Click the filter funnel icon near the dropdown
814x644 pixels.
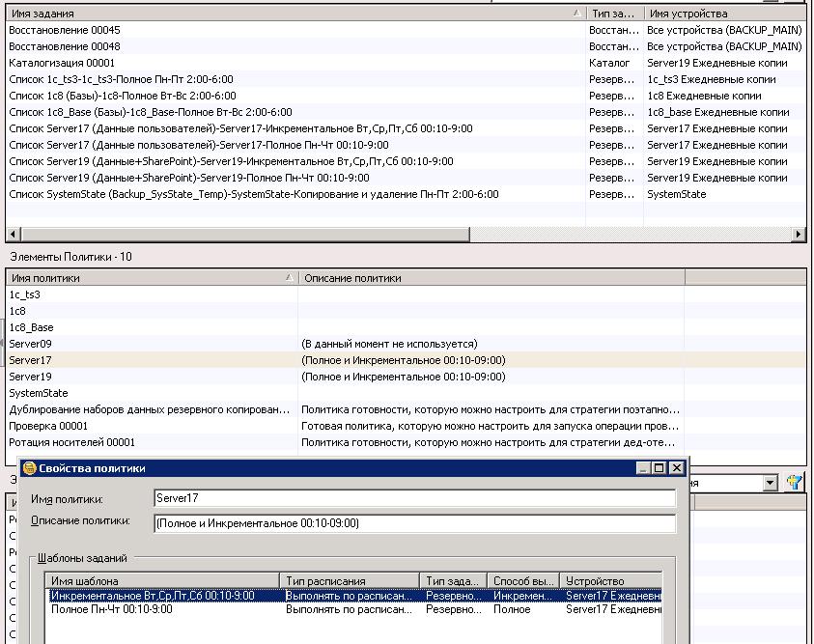[794, 483]
